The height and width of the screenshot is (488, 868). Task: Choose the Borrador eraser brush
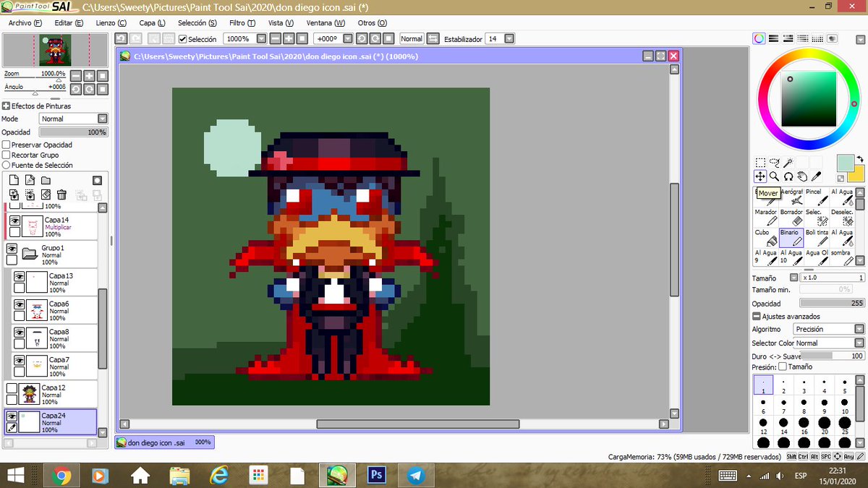pos(791,216)
